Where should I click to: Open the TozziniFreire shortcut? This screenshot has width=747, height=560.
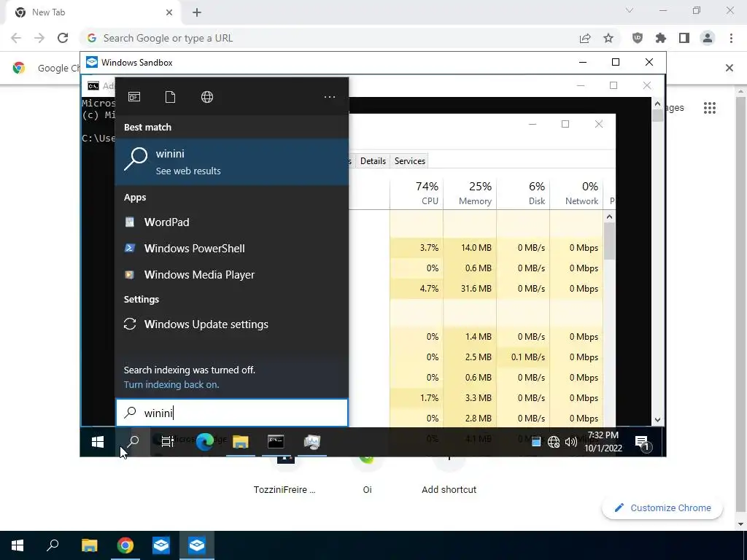(x=285, y=475)
